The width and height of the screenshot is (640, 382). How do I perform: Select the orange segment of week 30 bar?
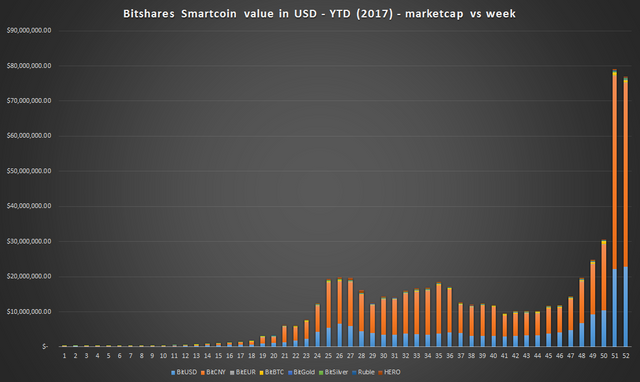(384, 317)
